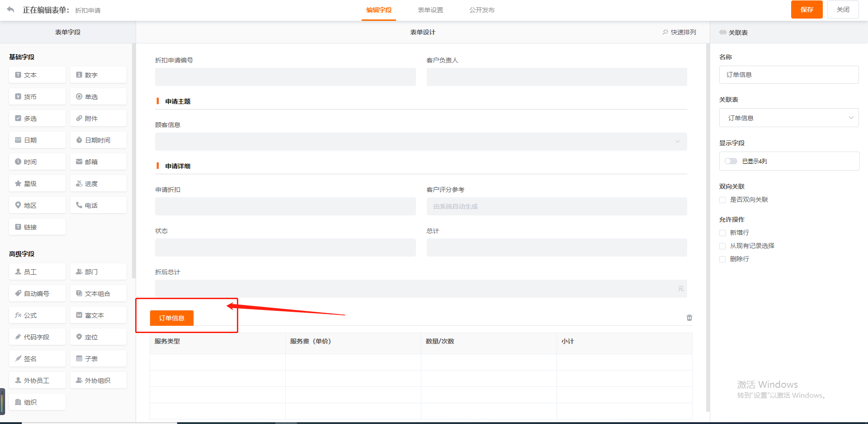Select the 签名 signature field tool
Image resolution: width=868 pixels, height=424 pixels.
[37, 358]
